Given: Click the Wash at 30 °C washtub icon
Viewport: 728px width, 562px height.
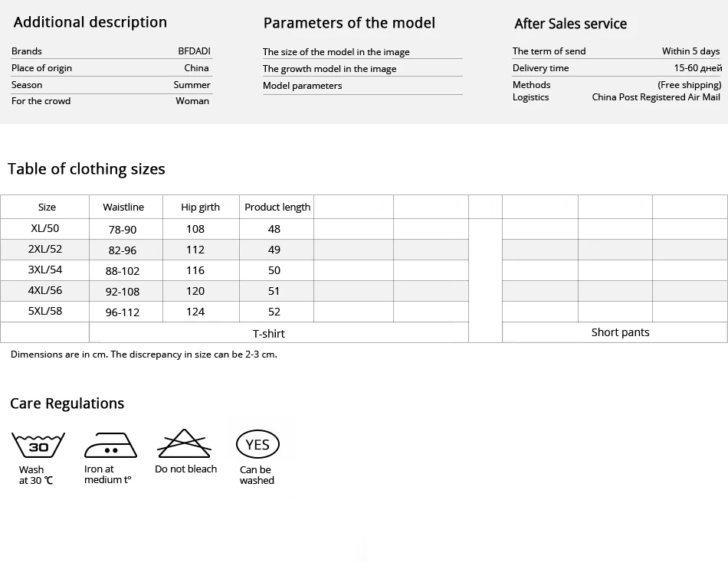Looking at the screenshot, I should pos(38,445).
